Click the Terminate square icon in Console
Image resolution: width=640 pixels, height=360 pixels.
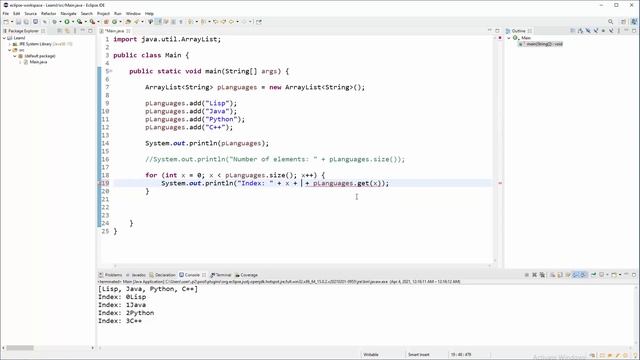coord(527,275)
